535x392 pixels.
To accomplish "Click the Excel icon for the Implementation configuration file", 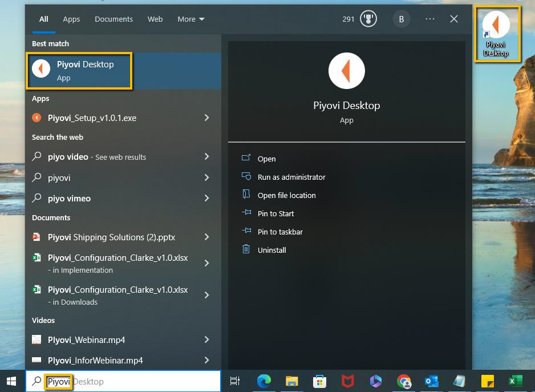I will pyautogui.click(x=36, y=257).
